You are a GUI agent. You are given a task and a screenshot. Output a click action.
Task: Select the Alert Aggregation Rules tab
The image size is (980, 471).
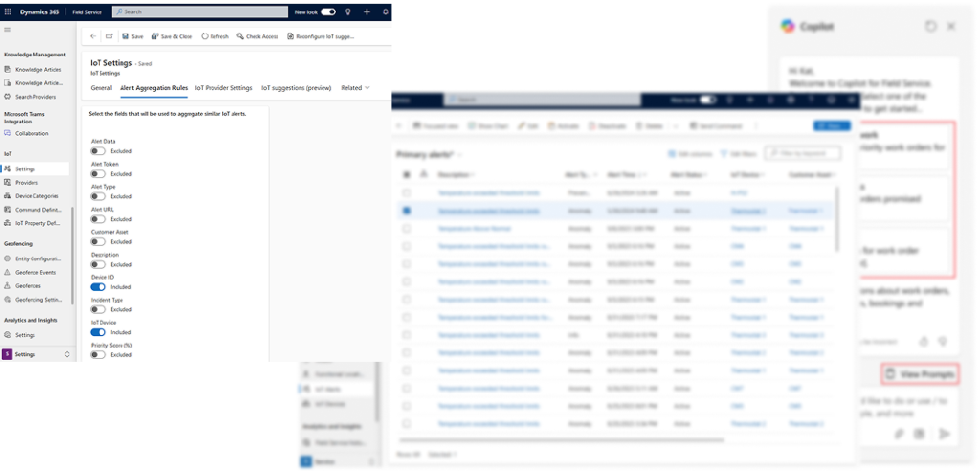(x=154, y=88)
